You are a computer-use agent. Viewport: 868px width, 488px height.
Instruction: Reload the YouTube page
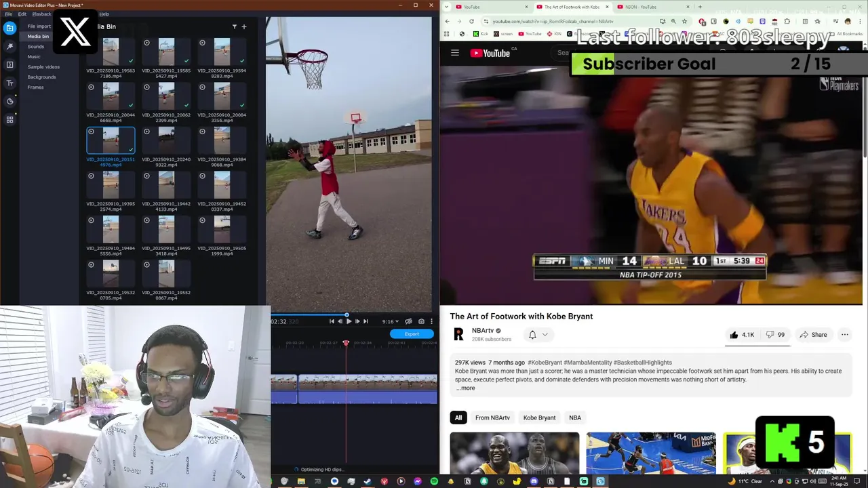click(x=471, y=21)
